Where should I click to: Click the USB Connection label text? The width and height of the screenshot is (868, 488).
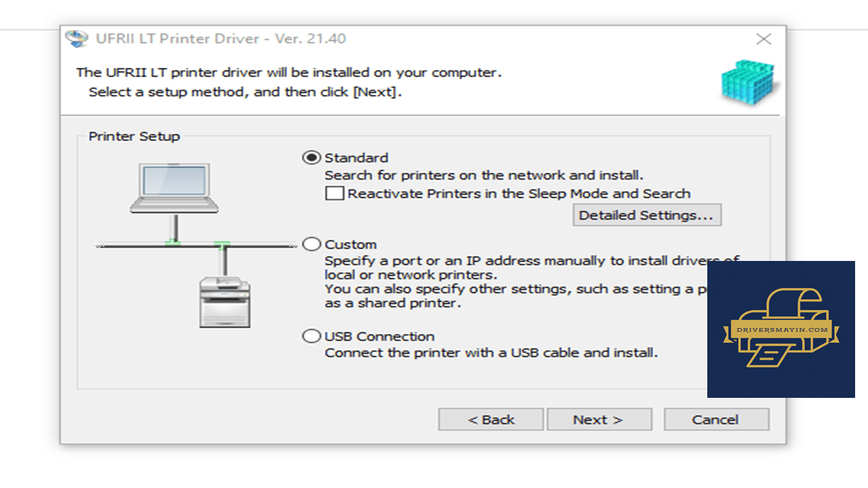380,336
